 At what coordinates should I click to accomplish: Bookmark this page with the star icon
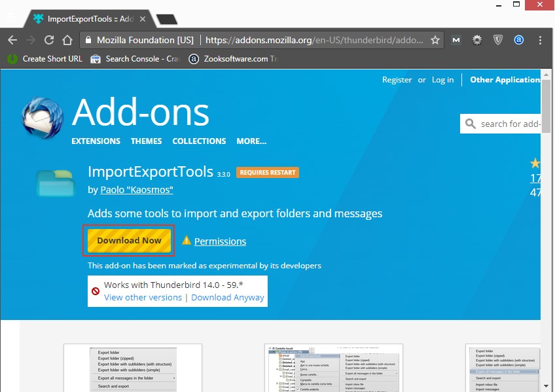click(x=435, y=40)
